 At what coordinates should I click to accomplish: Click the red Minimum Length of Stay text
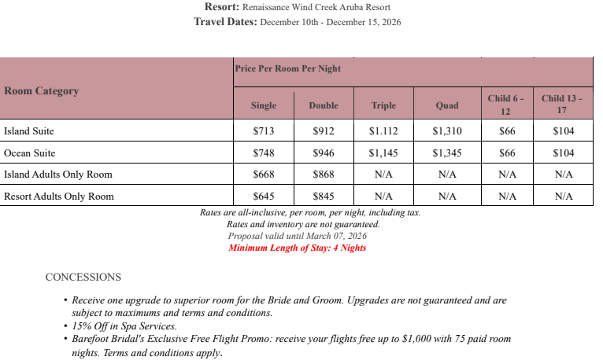[x=297, y=248]
